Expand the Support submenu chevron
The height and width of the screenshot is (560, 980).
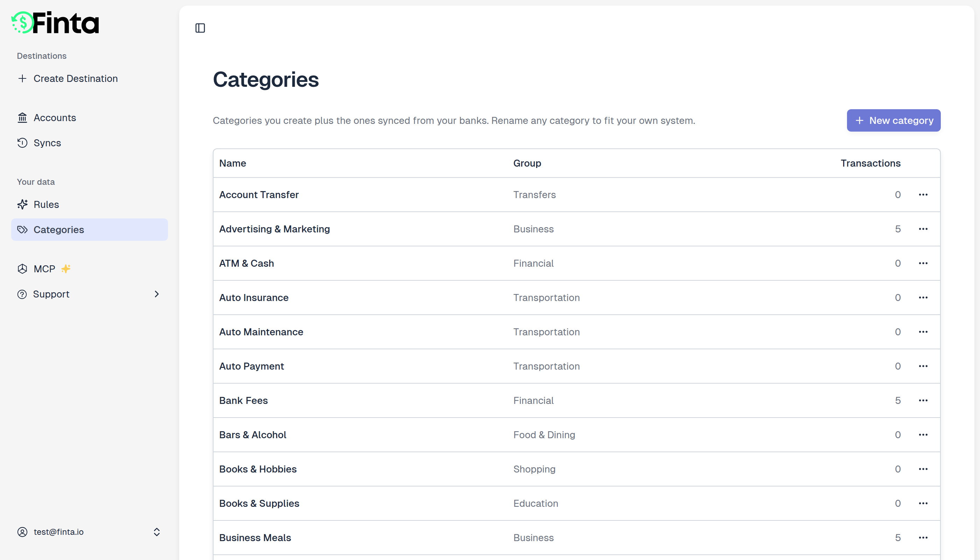(156, 294)
